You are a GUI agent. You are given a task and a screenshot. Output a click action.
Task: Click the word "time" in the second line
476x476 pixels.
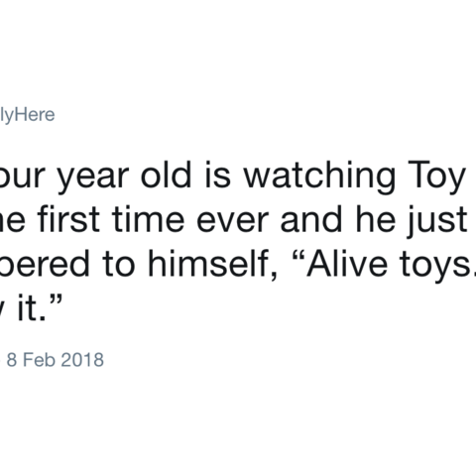pyautogui.click(x=148, y=220)
